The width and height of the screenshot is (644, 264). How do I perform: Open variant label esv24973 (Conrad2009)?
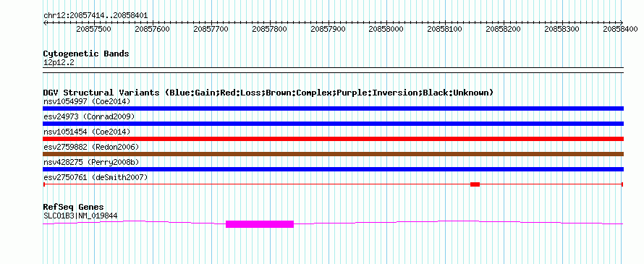tap(89, 116)
